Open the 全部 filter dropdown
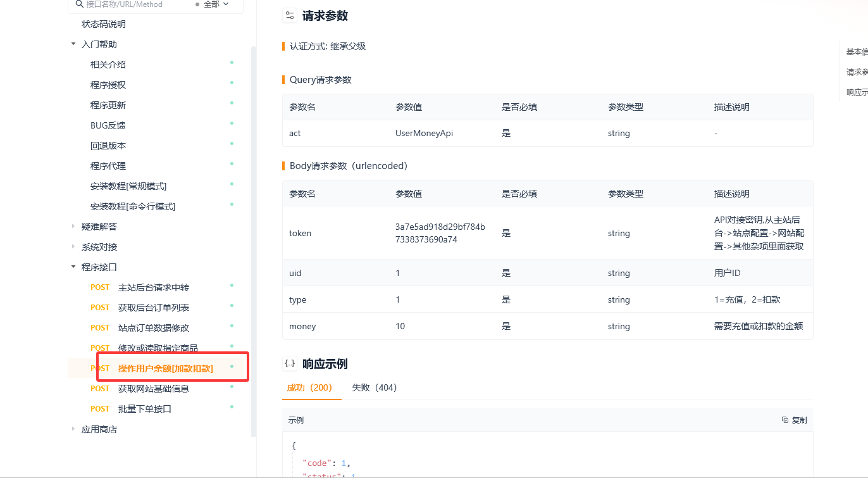 click(x=212, y=4)
